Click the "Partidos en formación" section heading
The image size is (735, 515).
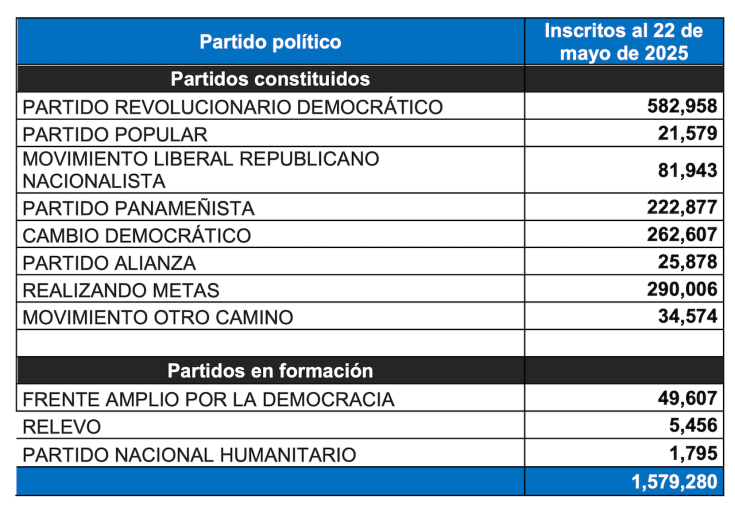(x=270, y=371)
